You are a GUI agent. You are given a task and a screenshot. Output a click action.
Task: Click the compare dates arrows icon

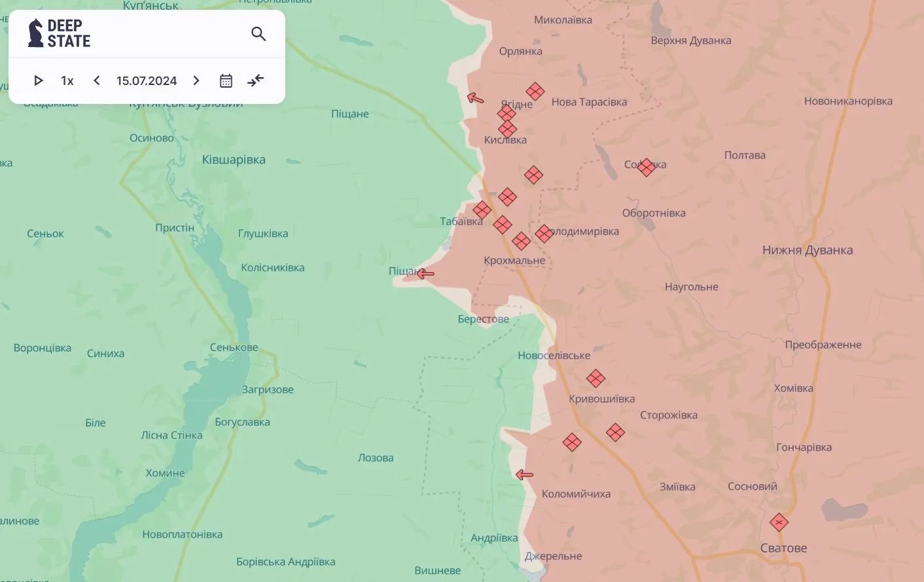255,80
